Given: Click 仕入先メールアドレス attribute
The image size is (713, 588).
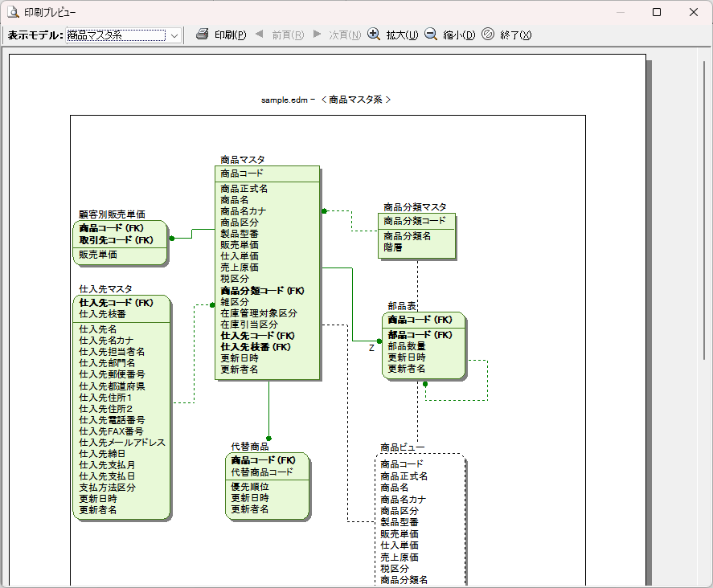Looking at the screenshot, I should [x=122, y=443].
